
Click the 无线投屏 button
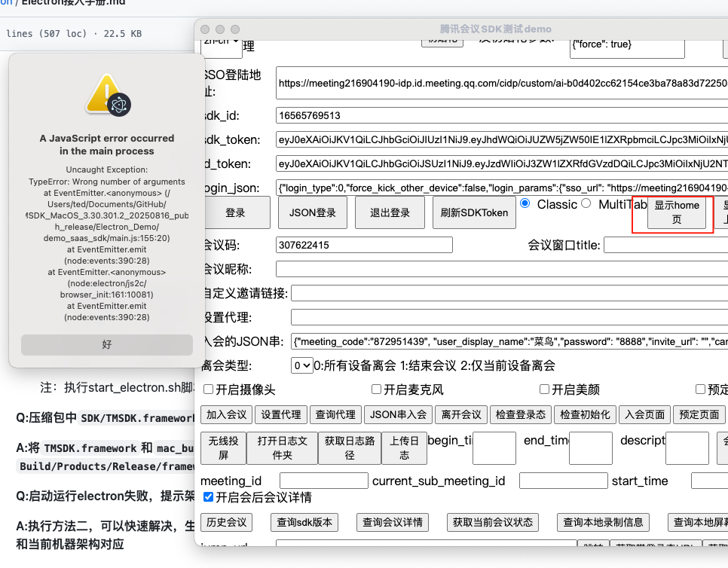click(223, 447)
